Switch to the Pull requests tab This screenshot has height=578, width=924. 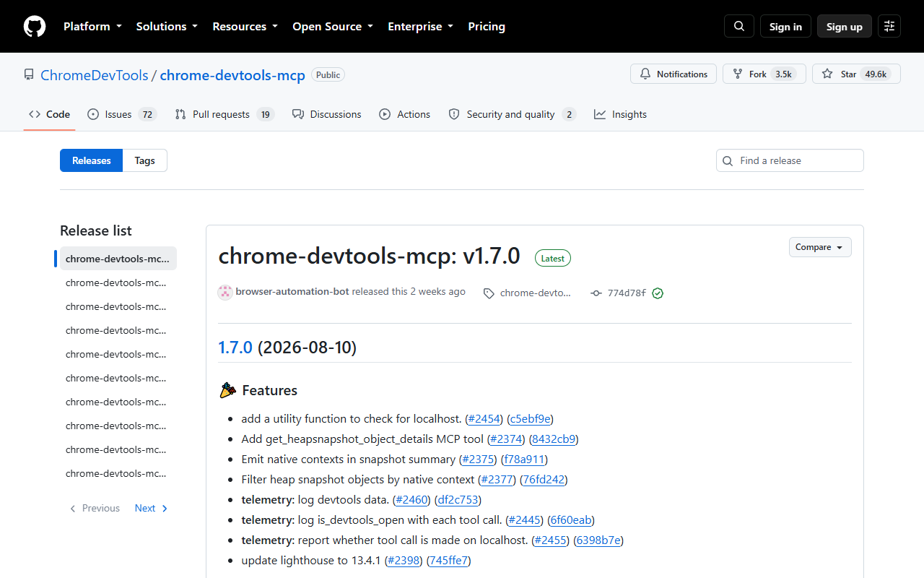(x=225, y=114)
